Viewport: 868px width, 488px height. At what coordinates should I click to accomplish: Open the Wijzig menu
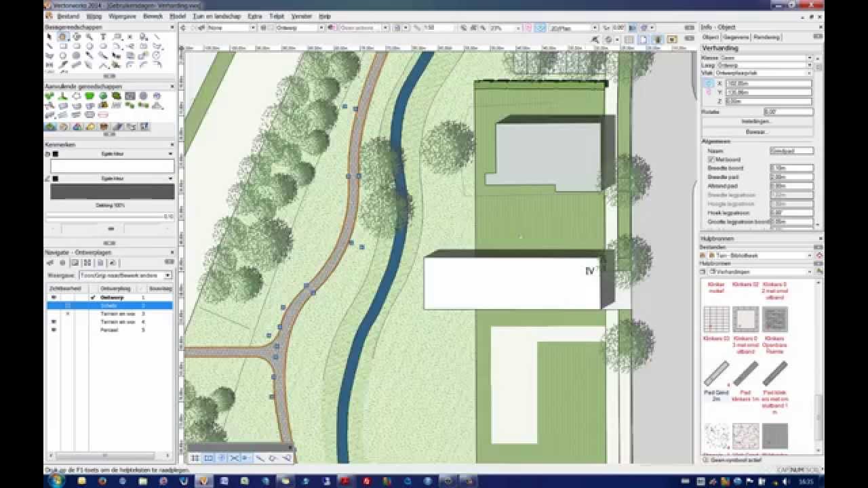coord(94,16)
